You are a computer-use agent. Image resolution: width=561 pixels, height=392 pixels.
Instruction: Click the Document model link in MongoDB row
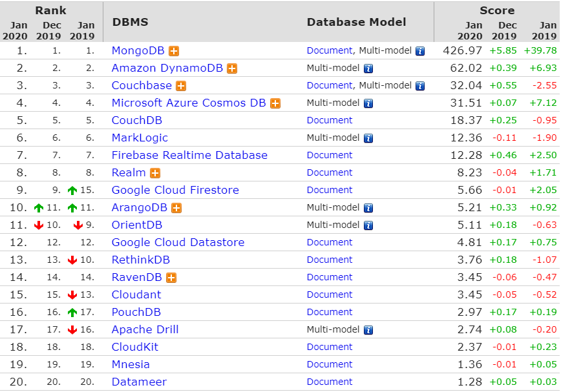click(330, 51)
